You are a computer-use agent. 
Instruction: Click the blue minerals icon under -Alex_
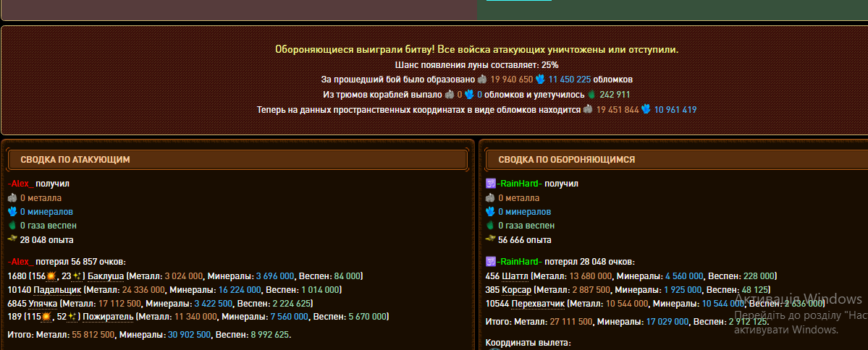pyautogui.click(x=12, y=212)
